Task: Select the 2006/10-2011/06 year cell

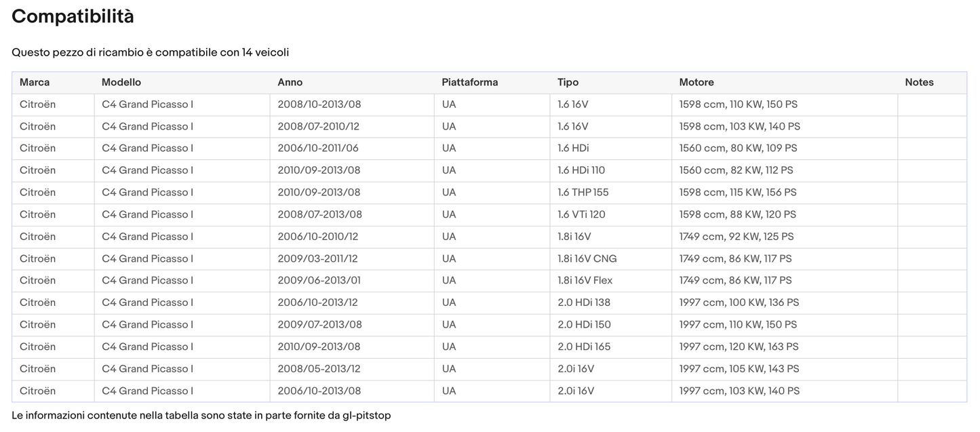Action: (318, 149)
